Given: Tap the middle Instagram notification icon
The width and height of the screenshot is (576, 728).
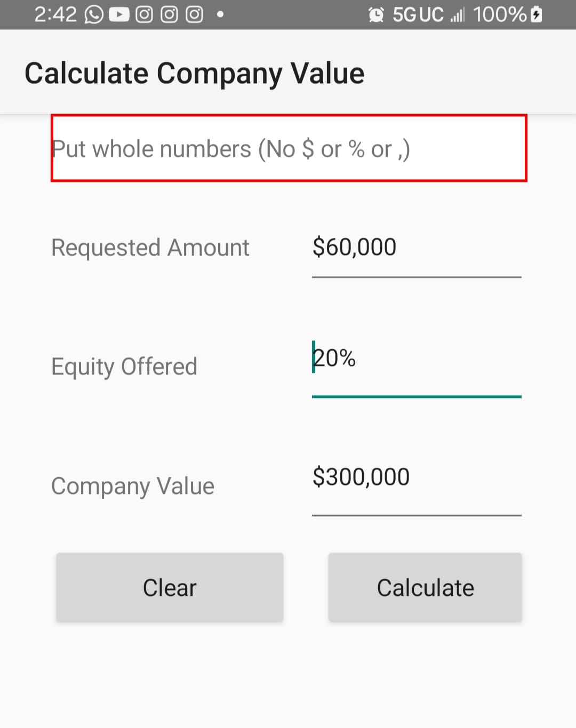Looking at the screenshot, I should pyautogui.click(x=169, y=14).
